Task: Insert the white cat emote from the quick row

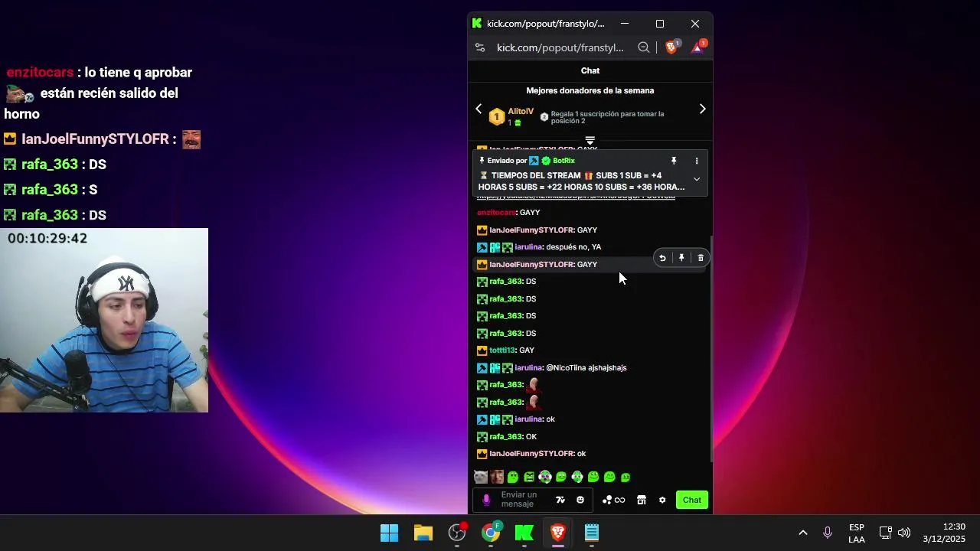Action: [481, 477]
